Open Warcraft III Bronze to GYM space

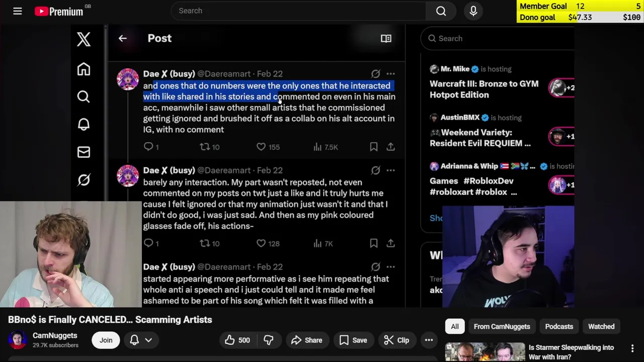click(x=484, y=89)
